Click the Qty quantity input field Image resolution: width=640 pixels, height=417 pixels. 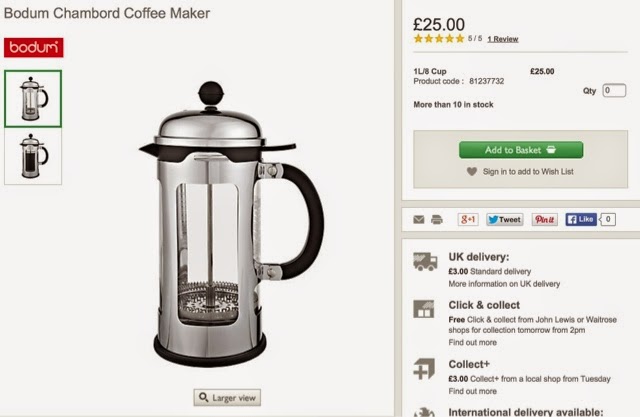coord(614,91)
